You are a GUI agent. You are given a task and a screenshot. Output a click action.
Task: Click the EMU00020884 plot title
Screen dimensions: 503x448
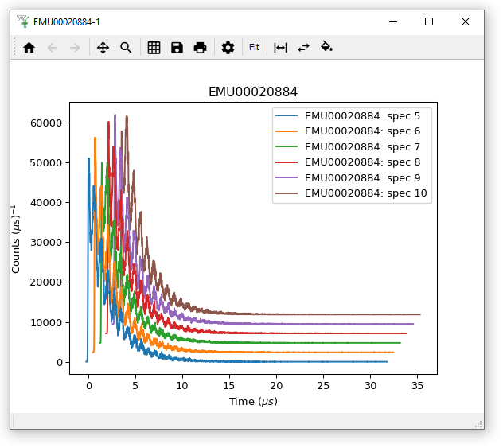[x=253, y=92]
